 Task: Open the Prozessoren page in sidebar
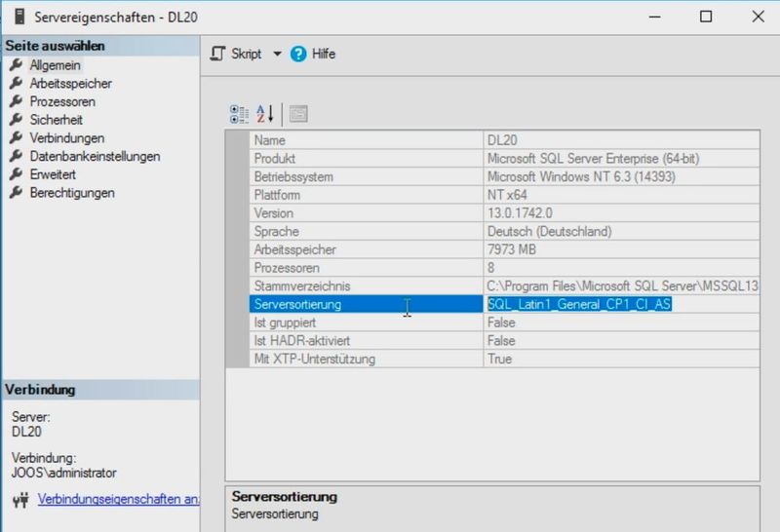tap(62, 101)
